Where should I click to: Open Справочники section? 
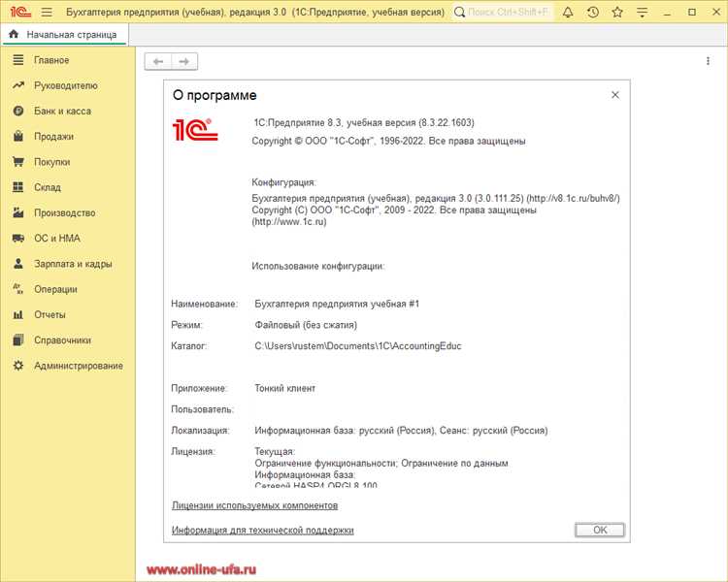click(62, 340)
